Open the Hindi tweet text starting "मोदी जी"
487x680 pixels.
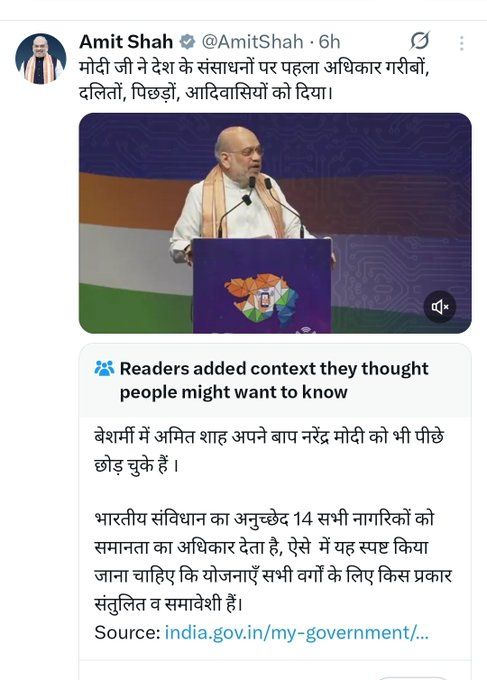click(x=254, y=80)
